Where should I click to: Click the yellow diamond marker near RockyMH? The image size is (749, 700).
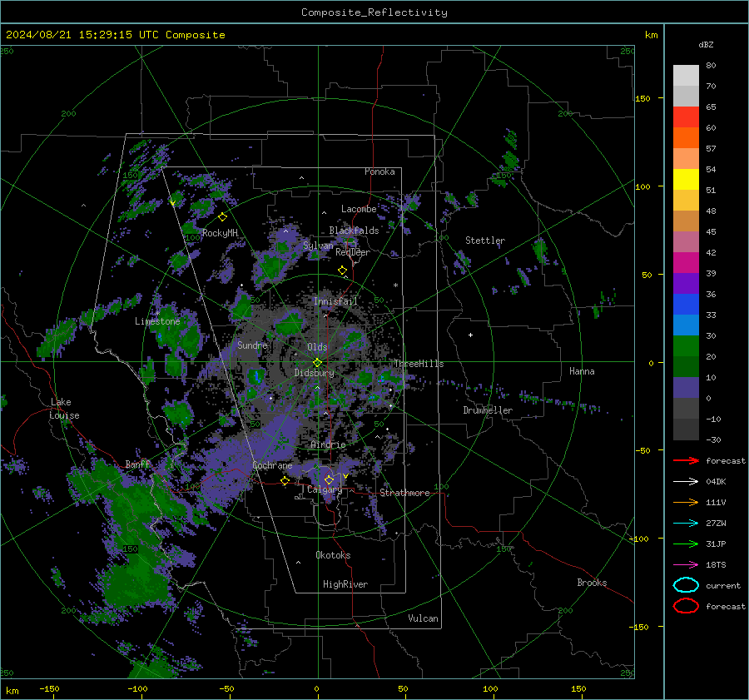coord(222,217)
